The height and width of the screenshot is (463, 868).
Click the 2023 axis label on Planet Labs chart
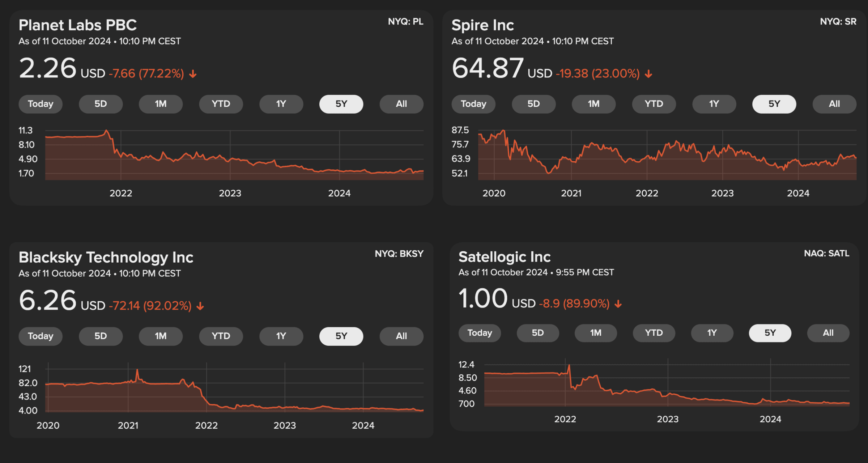(230, 194)
